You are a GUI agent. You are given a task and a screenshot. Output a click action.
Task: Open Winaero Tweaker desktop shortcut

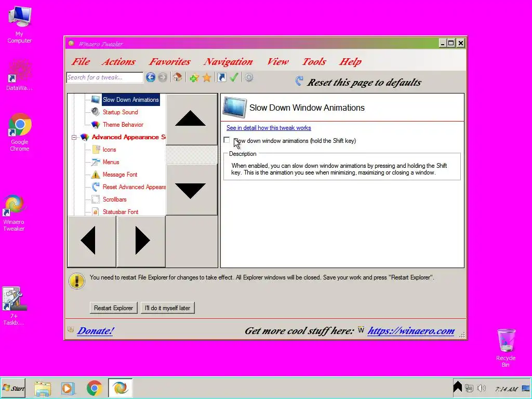pyautogui.click(x=14, y=212)
